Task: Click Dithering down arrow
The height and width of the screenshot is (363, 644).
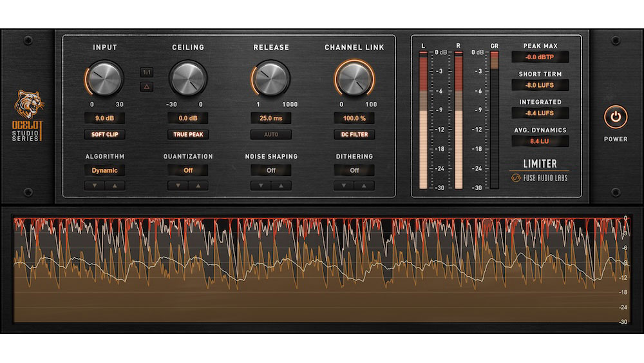Action: click(344, 186)
